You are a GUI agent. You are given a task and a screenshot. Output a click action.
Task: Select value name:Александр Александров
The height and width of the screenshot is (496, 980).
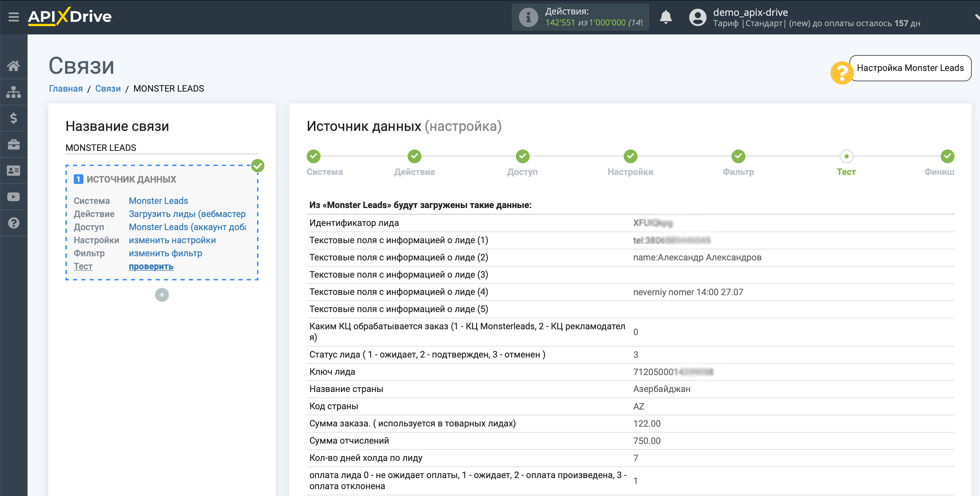tap(697, 258)
